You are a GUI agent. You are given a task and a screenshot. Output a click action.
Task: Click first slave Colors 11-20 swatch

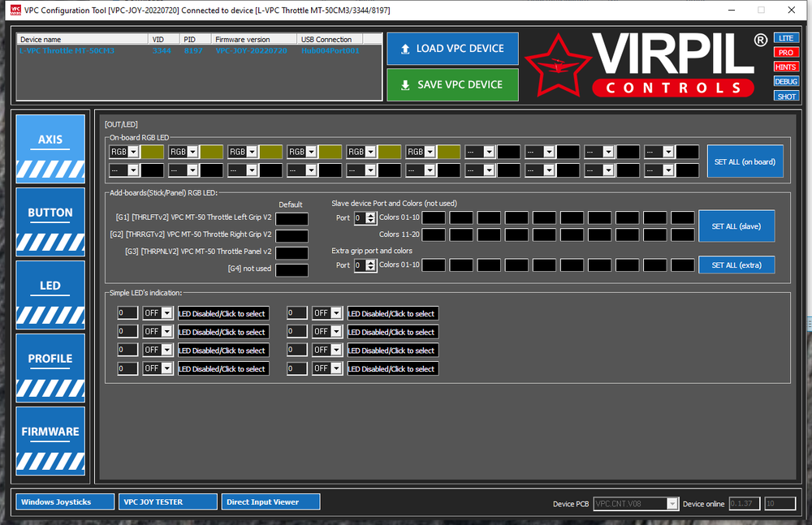pyautogui.click(x=434, y=235)
